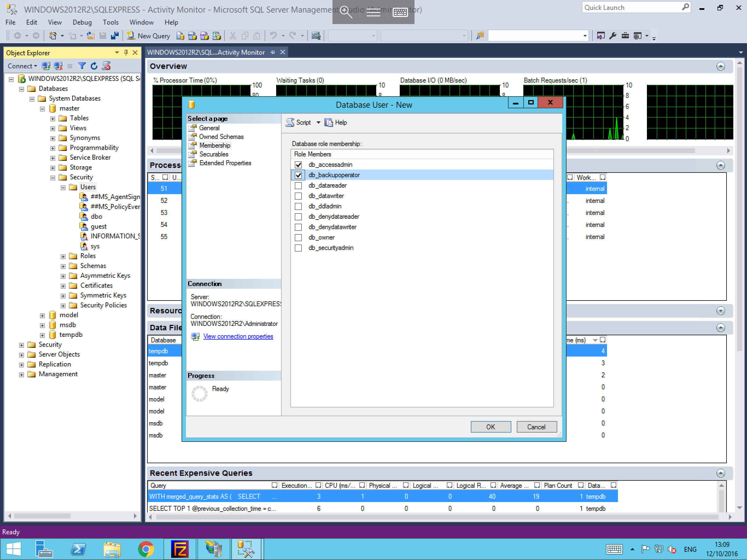Click the Activity Monitor toolbar icon
The image size is (747, 560).
click(x=316, y=36)
